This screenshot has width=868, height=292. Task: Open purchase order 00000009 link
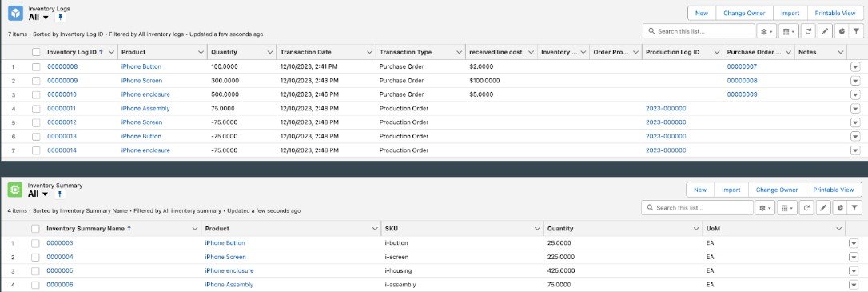tap(742, 94)
